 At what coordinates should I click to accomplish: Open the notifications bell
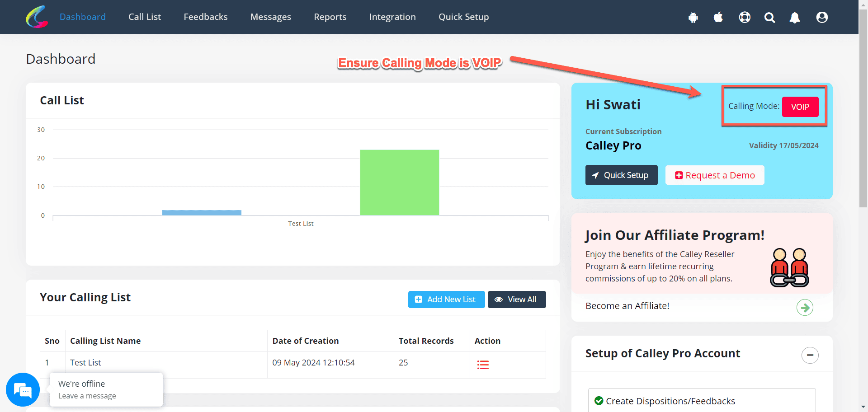click(x=794, y=18)
